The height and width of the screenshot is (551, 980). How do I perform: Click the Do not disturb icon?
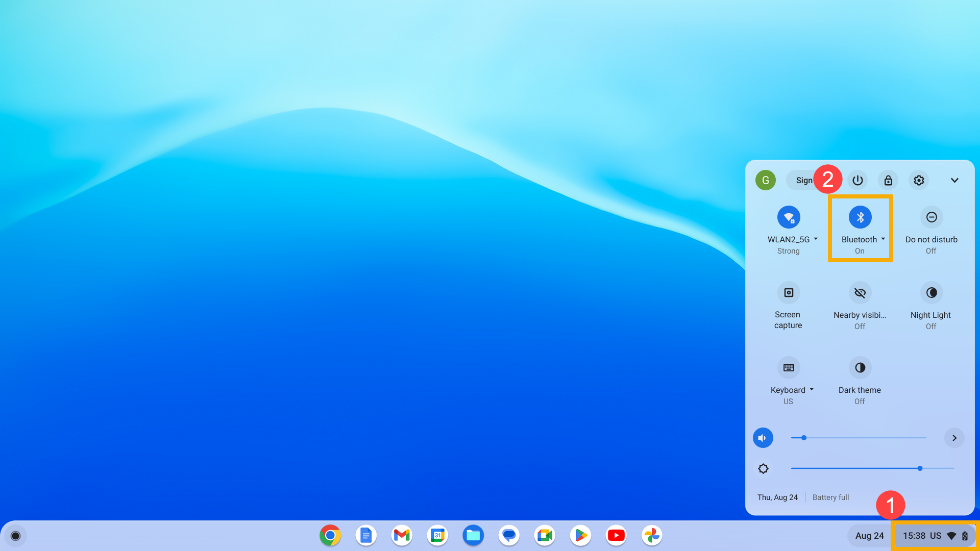[x=931, y=217]
